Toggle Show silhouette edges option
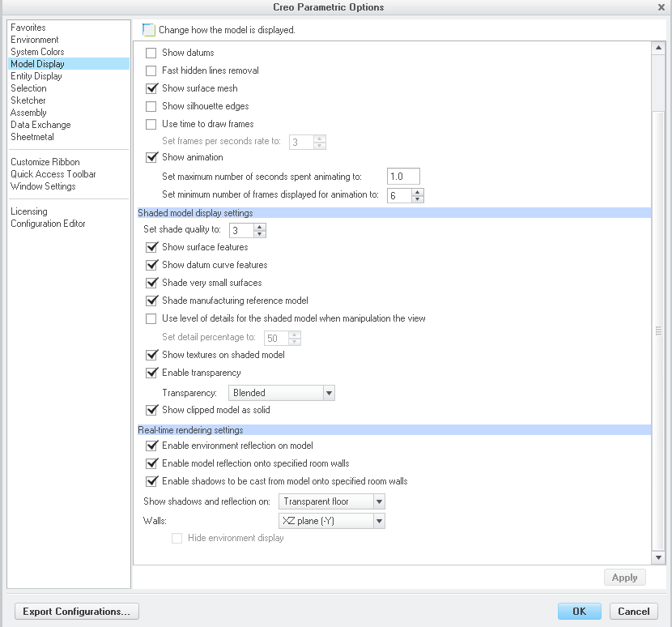This screenshot has width=672, height=627. coord(151,106)
